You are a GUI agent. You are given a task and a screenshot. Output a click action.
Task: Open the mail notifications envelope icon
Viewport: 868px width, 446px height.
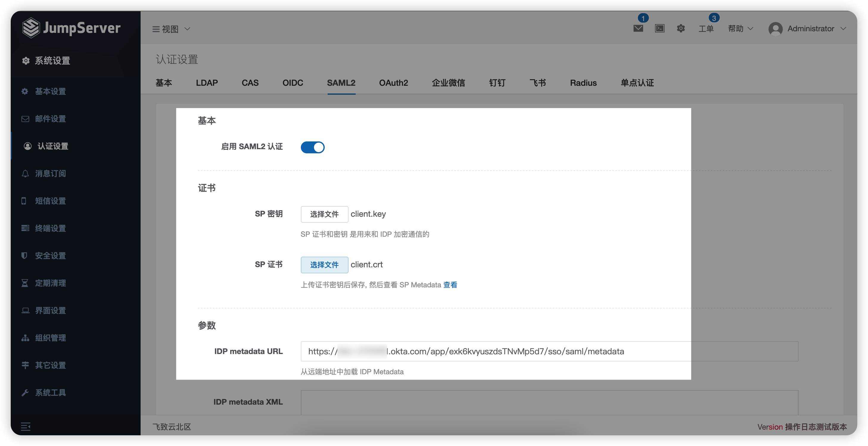(x=638, y=29)
